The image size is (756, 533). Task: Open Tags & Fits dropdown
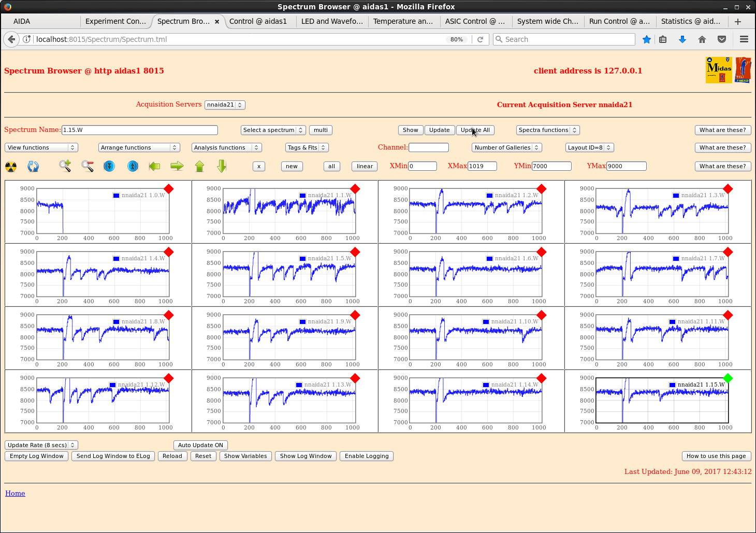(x=307, y=148)
